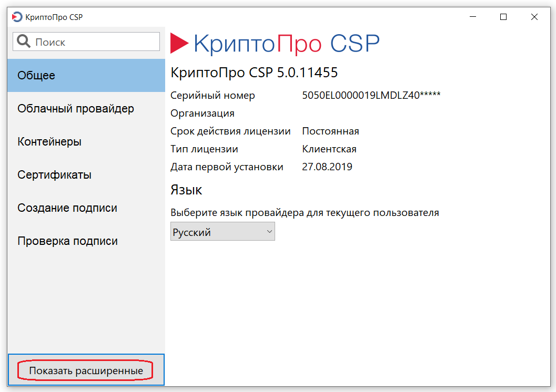Focus the Поиск search field

click(86, 42)
